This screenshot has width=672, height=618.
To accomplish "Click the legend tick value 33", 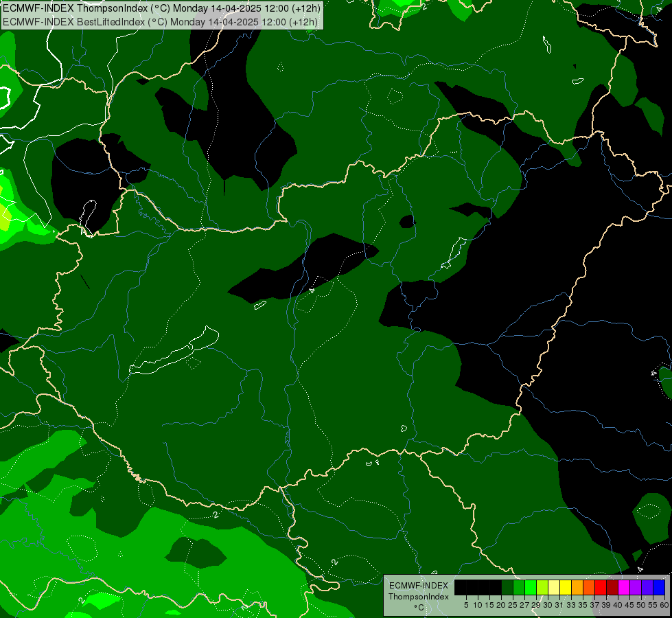I will pos(571,605).
